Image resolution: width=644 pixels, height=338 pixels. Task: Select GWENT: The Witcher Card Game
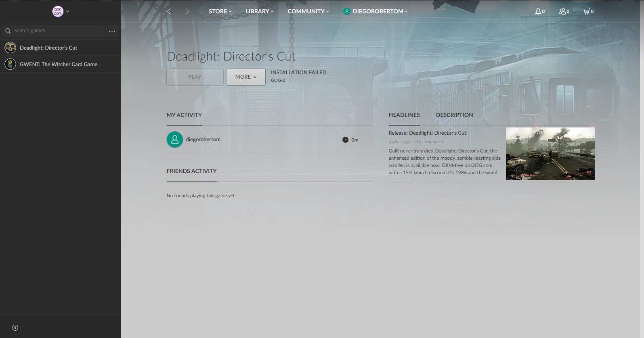[x=61, y=64]
